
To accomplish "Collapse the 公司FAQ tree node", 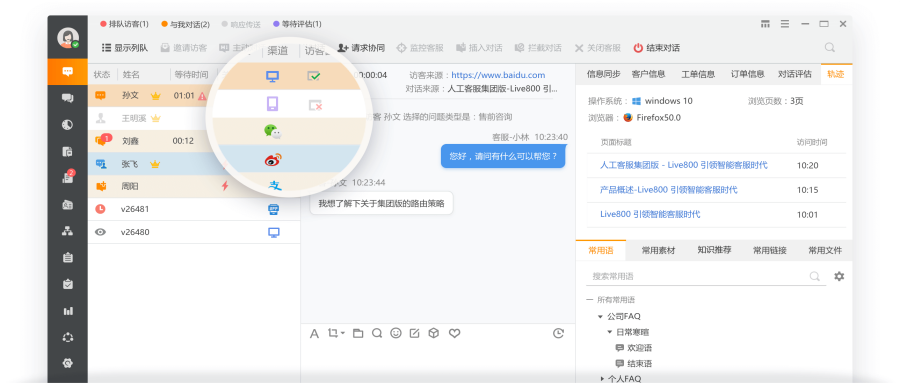I will point(600,316).
